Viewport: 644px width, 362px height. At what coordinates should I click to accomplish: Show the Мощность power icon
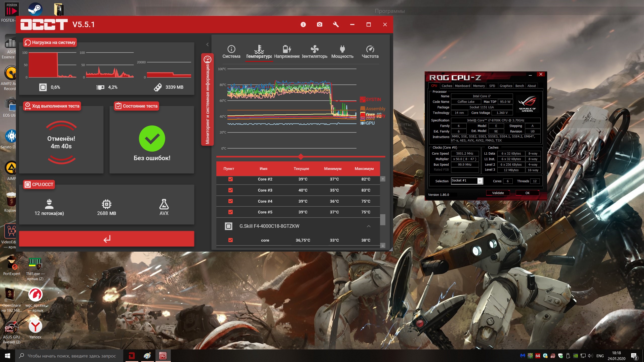(x=342, y=49)
